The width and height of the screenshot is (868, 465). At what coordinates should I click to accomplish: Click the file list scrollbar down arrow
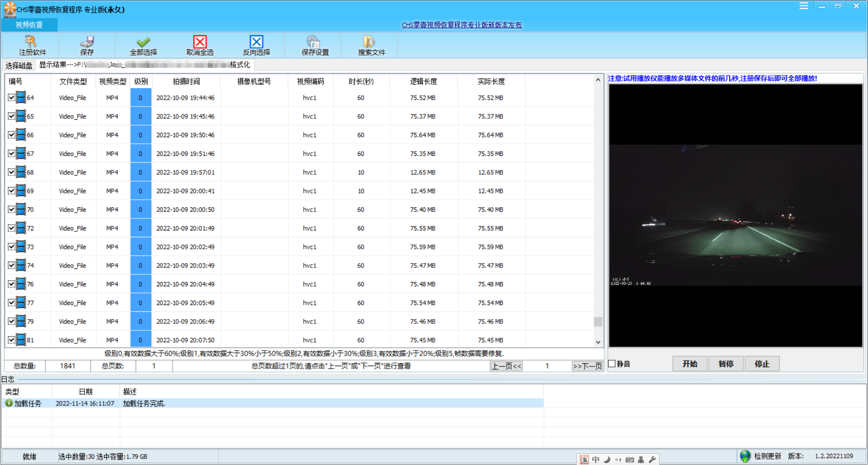[x=598, y=342]
